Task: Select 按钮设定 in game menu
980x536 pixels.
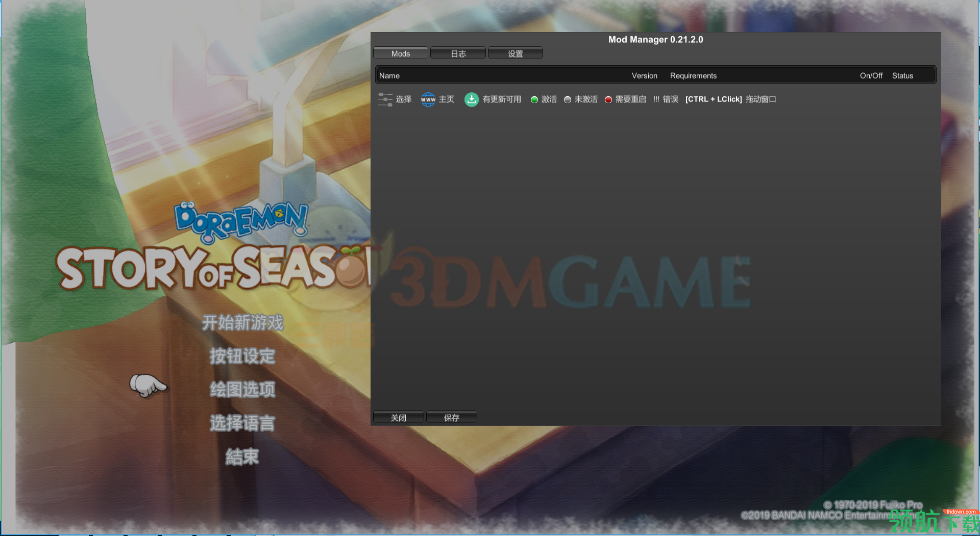Action: [x=242, y=356]
